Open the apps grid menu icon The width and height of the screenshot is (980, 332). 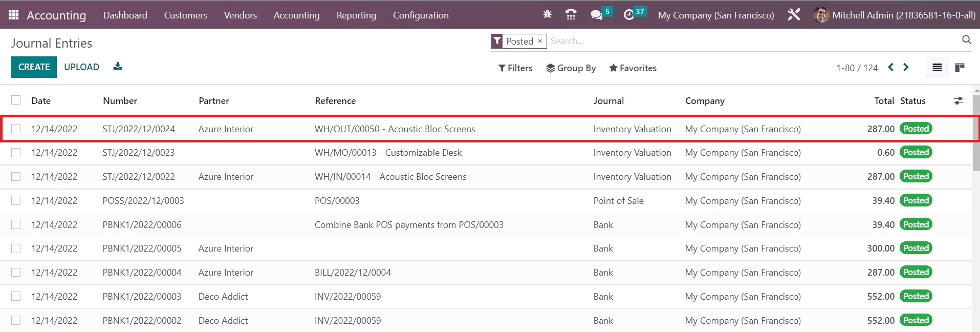[x=14, y=15]
